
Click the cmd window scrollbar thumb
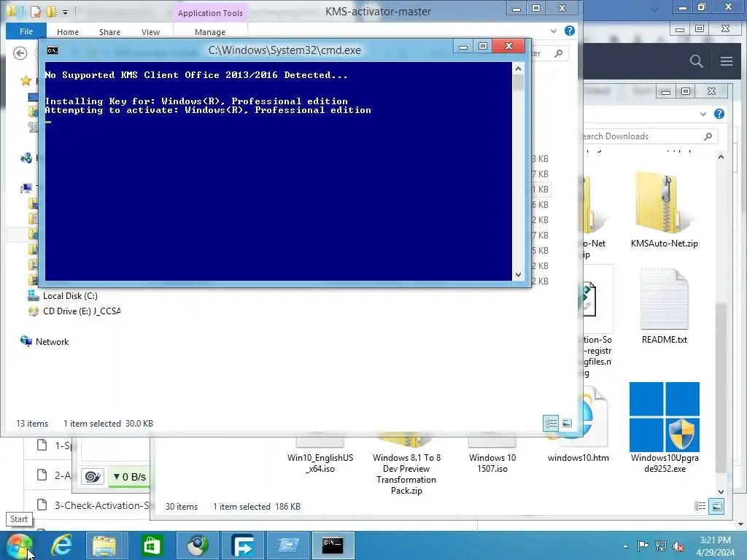pyautogui.click(x=519, y=82)
